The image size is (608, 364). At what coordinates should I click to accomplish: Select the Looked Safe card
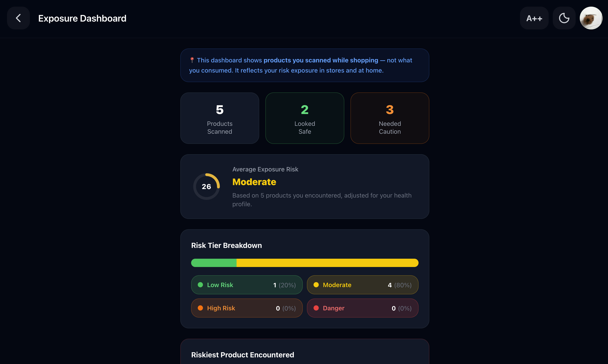click(305, 118)
